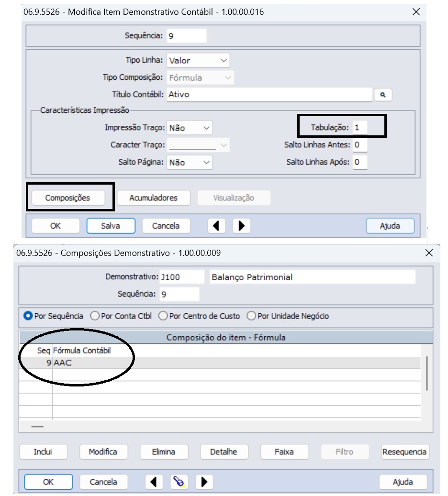Click the Modifica button

coord(103,452)
